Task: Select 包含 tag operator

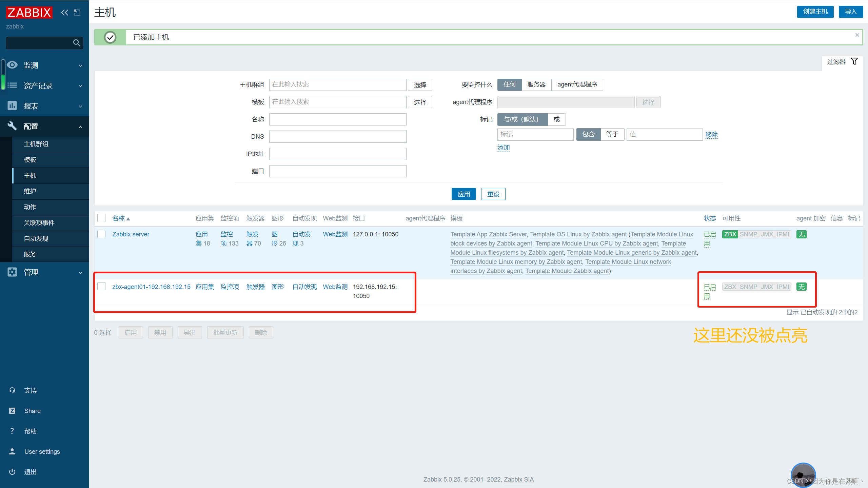Action: tap(588, 134)
